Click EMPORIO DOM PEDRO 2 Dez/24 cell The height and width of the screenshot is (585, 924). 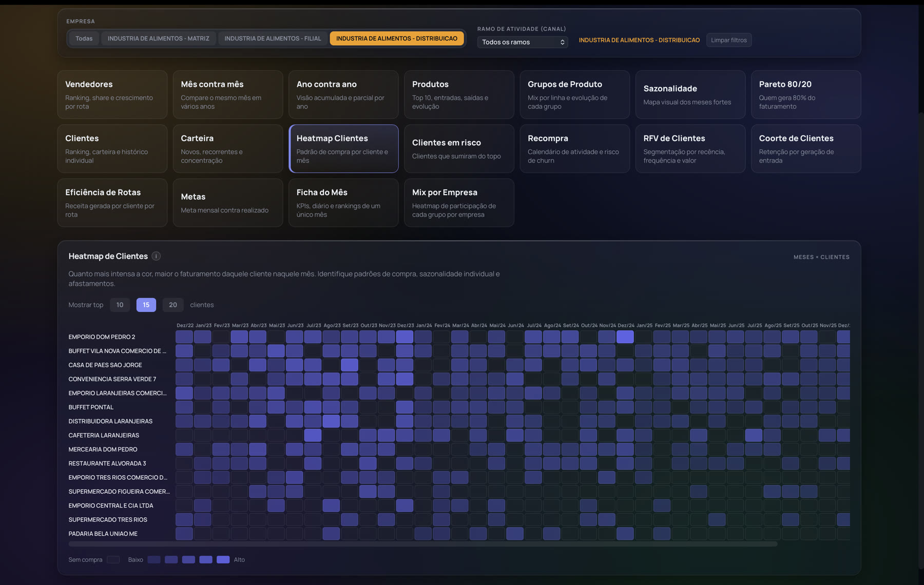[625, 337]
